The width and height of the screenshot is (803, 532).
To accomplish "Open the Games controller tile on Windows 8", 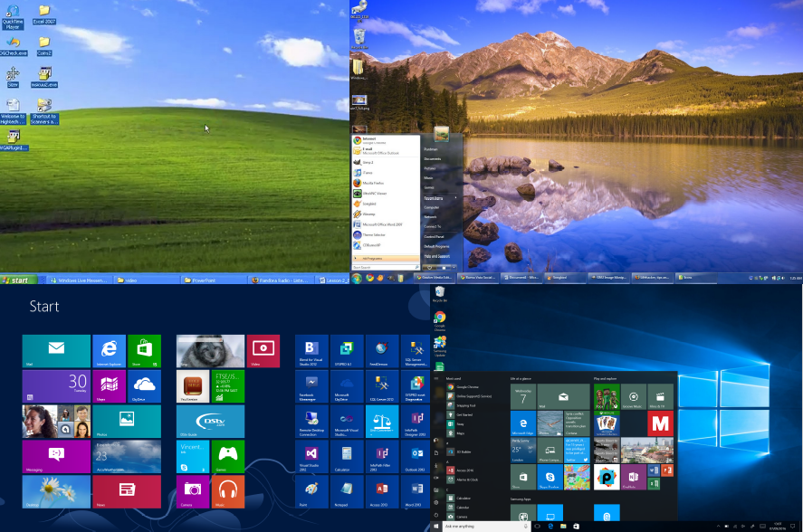I will pos(228,457).
